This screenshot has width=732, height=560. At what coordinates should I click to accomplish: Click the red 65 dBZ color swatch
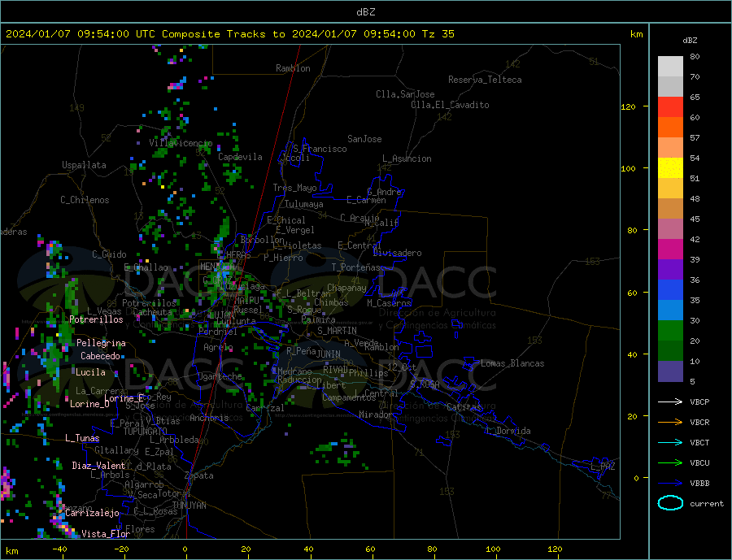670,106
